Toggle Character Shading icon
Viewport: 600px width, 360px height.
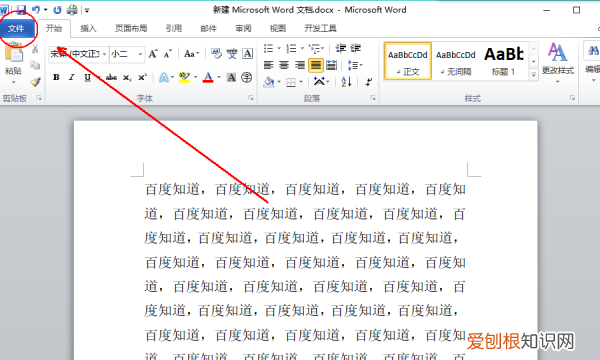point(232,78)
